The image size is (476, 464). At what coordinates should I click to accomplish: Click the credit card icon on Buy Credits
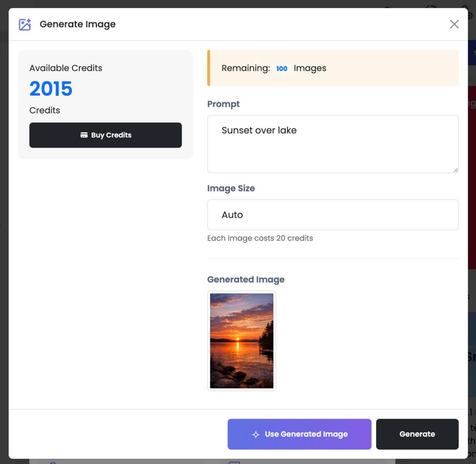[84, 135]
